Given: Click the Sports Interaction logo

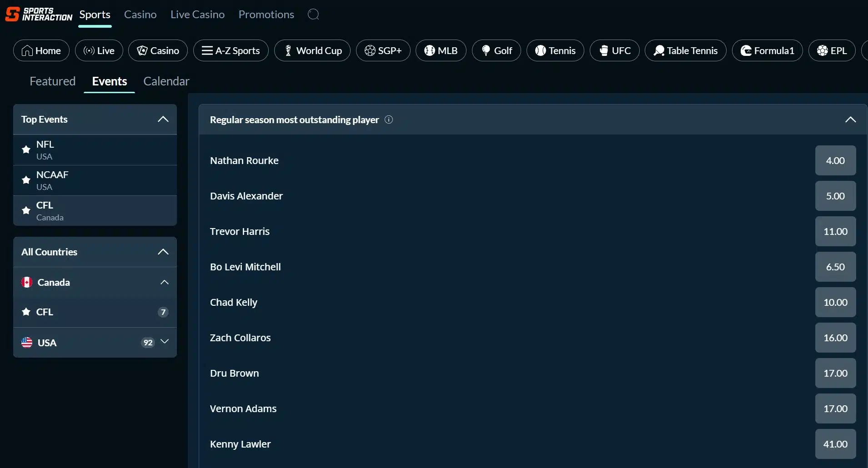Looking at the screenshot, I should 39,14.
